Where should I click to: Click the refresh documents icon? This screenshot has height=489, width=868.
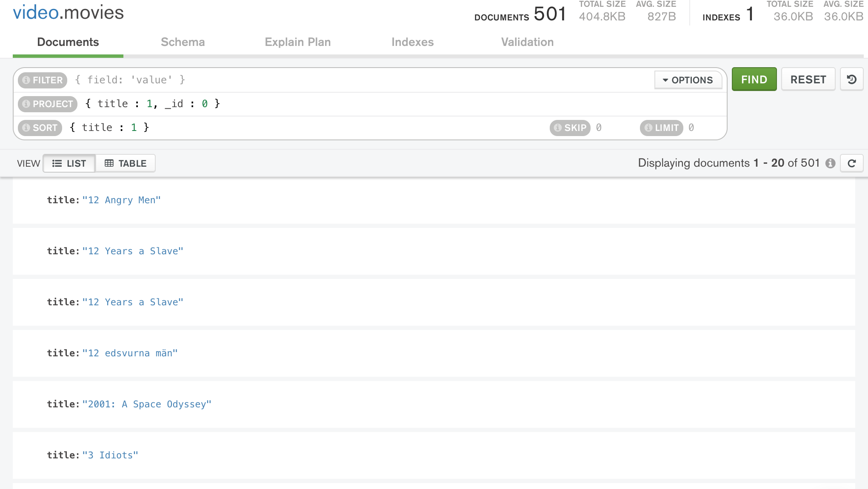851,163
